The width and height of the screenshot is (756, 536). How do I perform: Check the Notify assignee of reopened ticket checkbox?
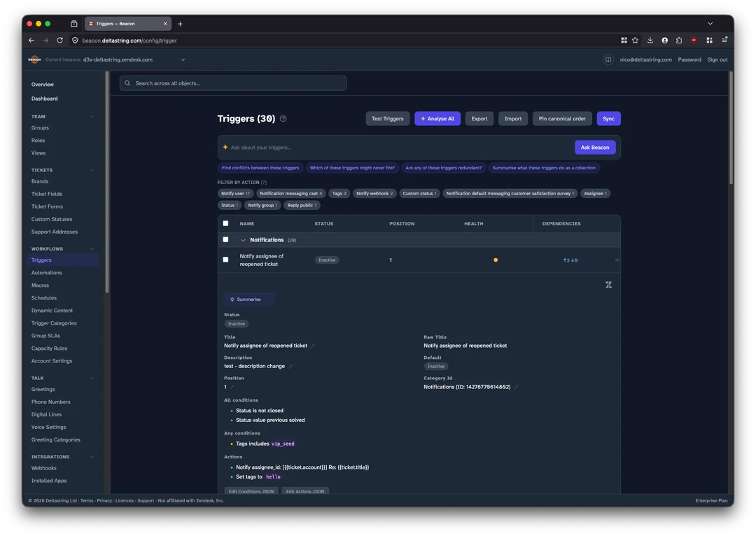coord(225,260)
